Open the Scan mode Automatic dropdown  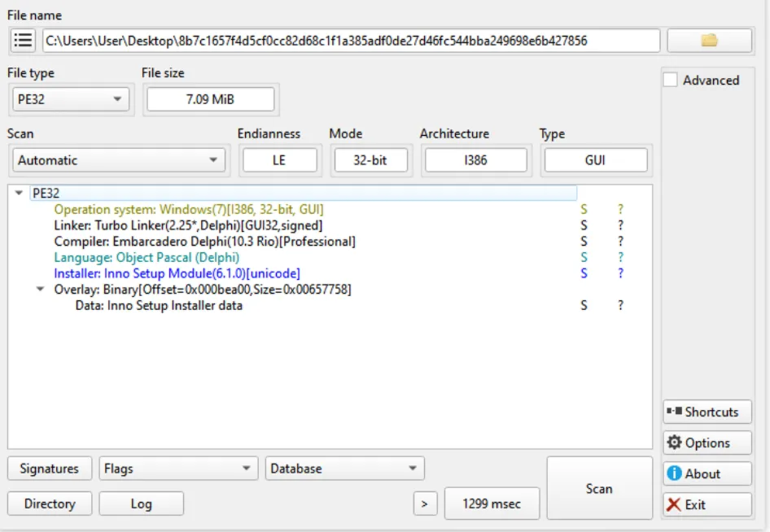119,160
